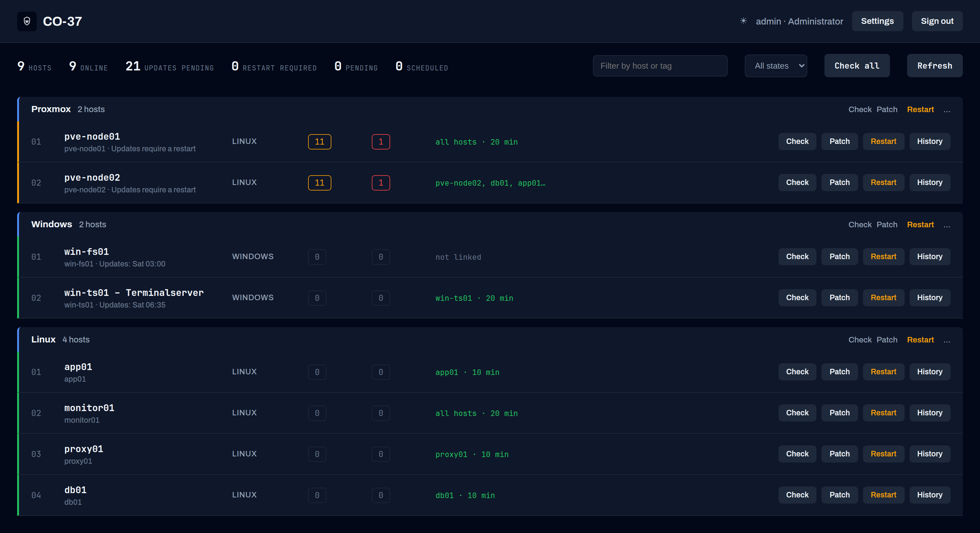Click the red 1 badge for pve-node02

[x=380, y=183]
